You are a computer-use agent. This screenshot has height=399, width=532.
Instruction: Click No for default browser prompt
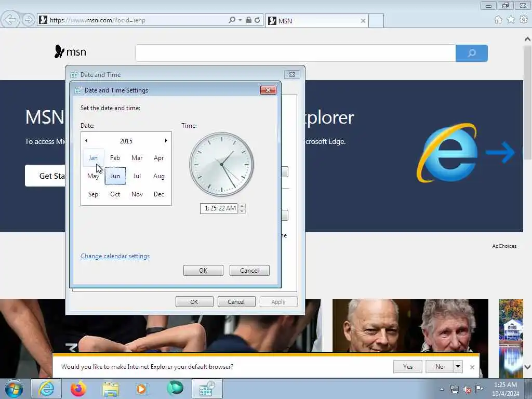[x=440, y=367]
